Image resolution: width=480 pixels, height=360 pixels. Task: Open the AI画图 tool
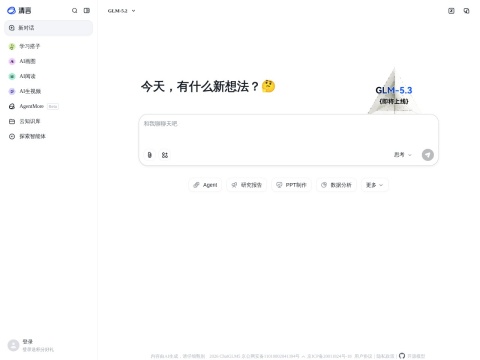pos(48,61)
